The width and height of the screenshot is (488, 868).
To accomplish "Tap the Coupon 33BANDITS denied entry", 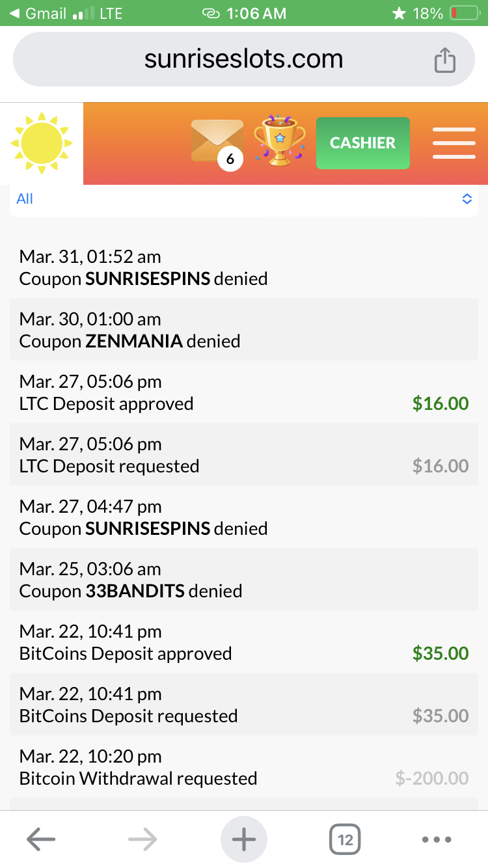I will tap(244, 580).
